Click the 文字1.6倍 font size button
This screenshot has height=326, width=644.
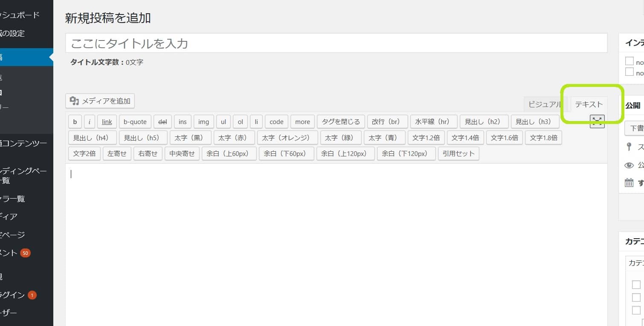point(505,138)
